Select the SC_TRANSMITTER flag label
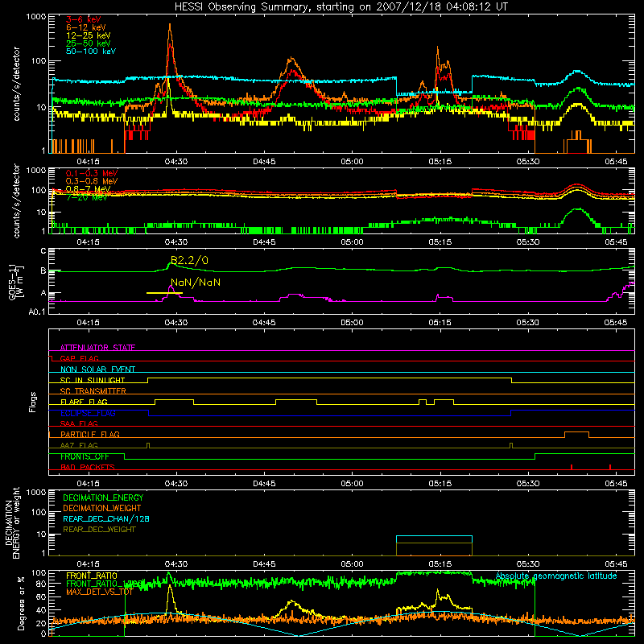644x644 pixels. click(x=93, y=391)
